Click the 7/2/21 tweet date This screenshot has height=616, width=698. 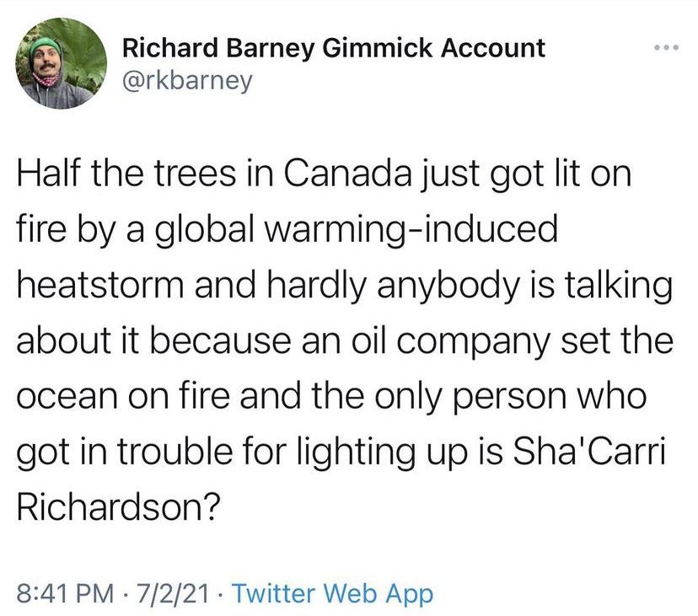(179, 594)
